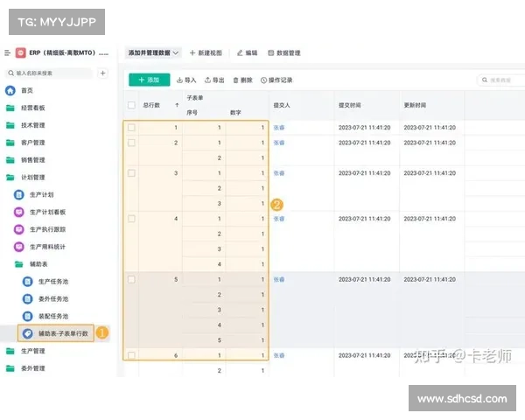Open the 添加并管理数据 view dropdown
This screenshot has height=420, width=525.
pos(153,52)
